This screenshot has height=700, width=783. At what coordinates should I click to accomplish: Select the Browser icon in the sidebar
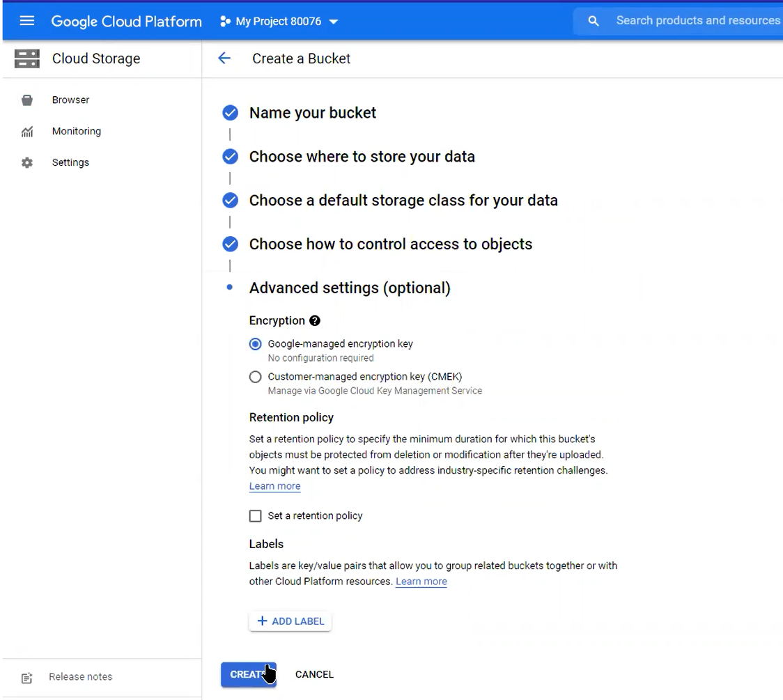point(27,100)
